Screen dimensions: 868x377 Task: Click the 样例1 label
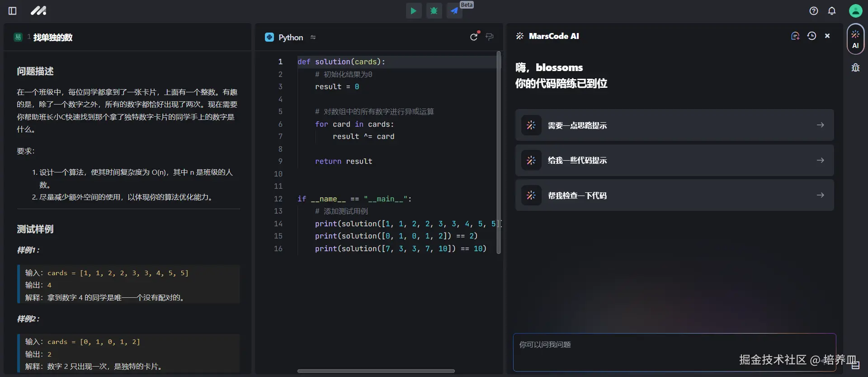point(28,250)
